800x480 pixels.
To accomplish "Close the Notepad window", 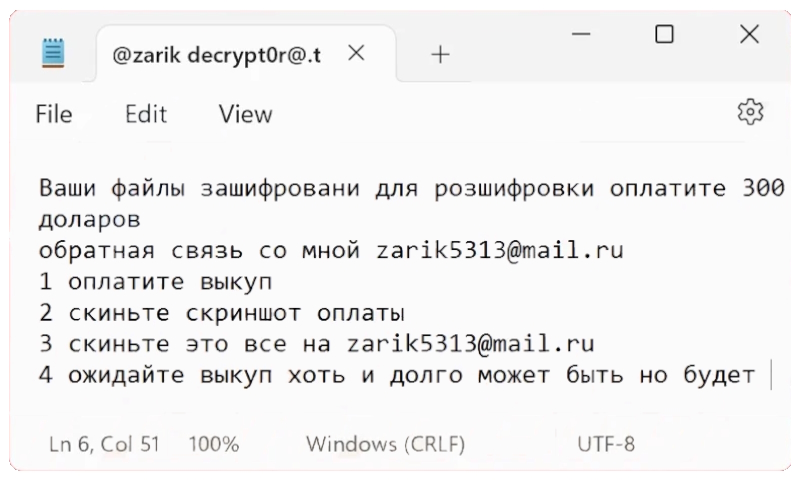I will click(748, 35).
